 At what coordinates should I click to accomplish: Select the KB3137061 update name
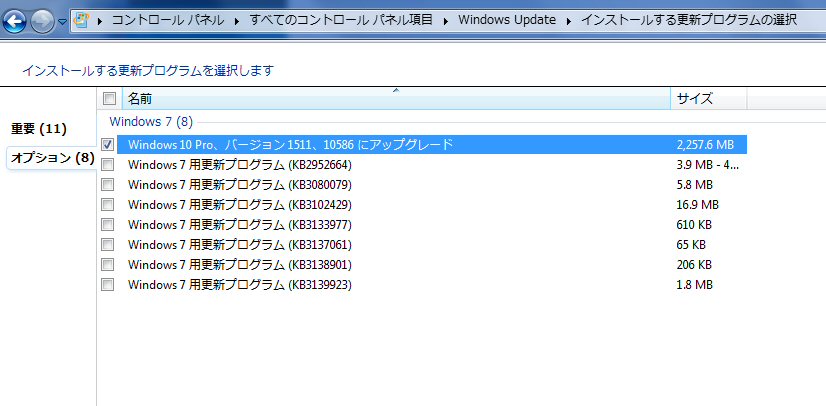click(240, 245)
